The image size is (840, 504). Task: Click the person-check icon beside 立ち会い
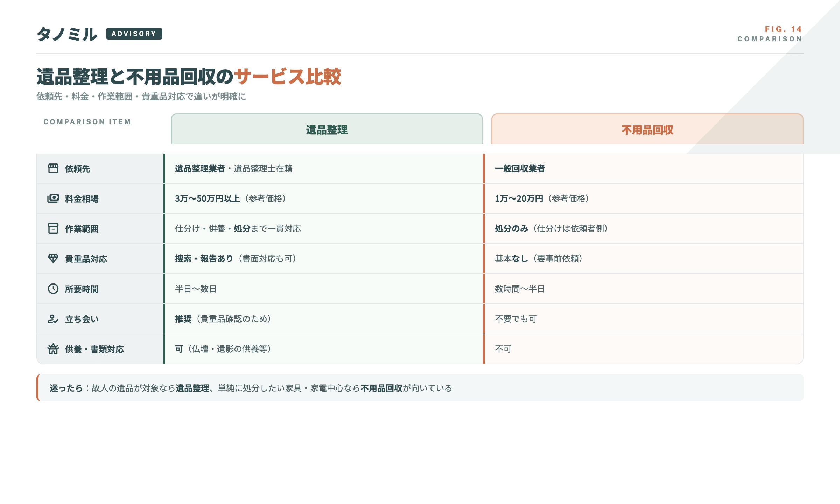[53, 319]
